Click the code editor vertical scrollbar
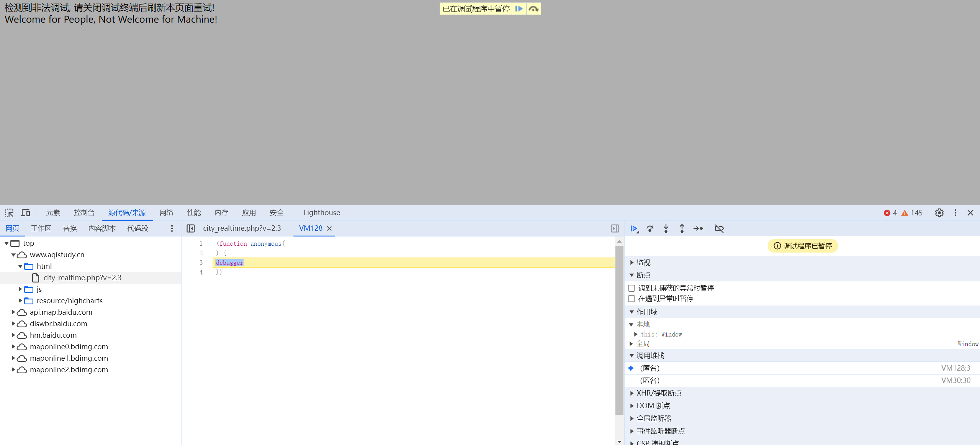980x445 pixels. [619, 330]
